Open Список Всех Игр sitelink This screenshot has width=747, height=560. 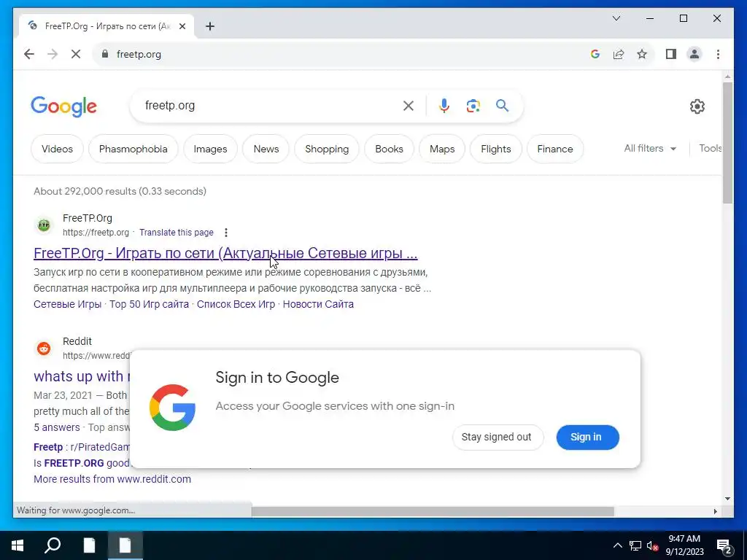click(x=236, y=304)
